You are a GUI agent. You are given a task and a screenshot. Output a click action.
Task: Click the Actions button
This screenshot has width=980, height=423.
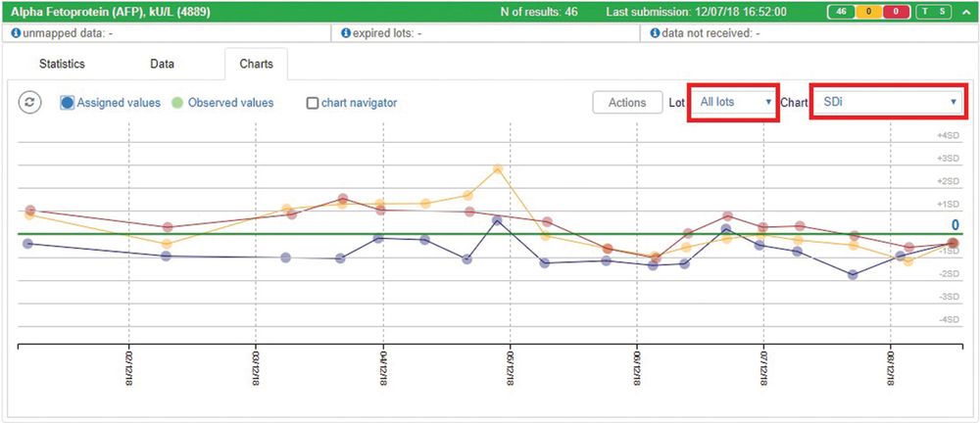click(x=626, y=103)
